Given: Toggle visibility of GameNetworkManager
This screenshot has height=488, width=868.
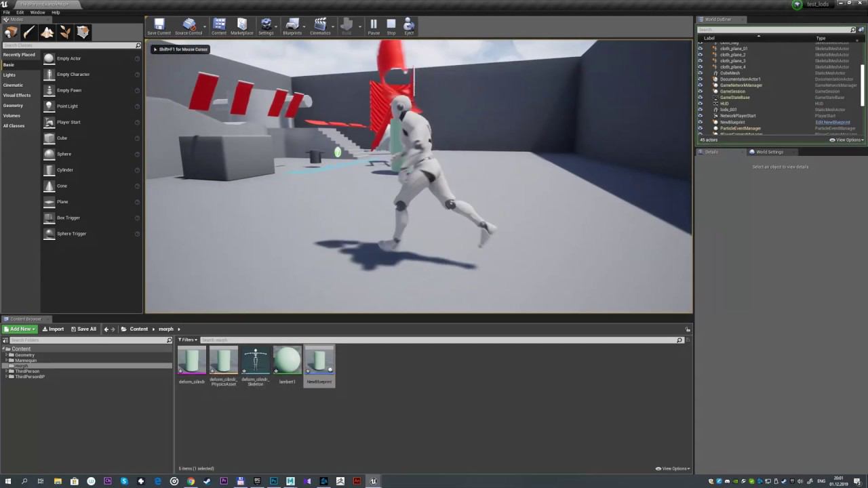Looking at the screenshot, I should 701,85.
